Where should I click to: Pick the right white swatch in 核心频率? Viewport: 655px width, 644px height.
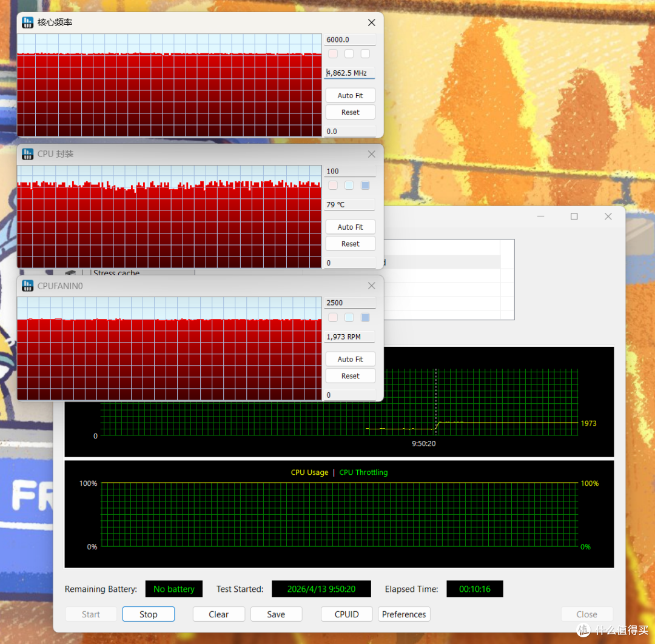[x=366, y=54]
